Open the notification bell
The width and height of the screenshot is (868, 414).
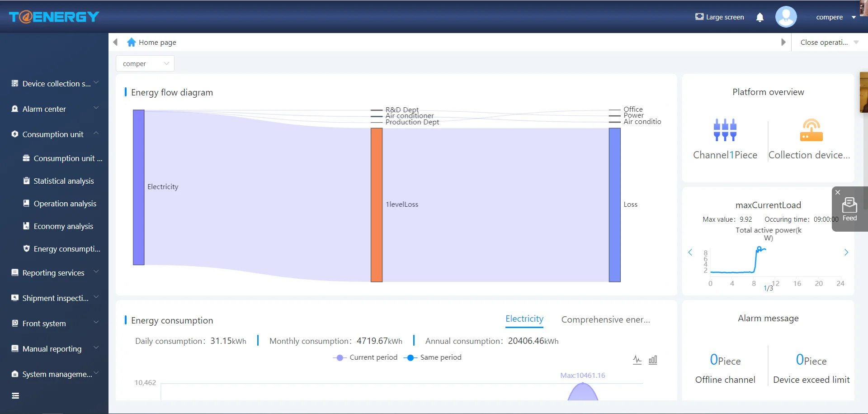760,17
